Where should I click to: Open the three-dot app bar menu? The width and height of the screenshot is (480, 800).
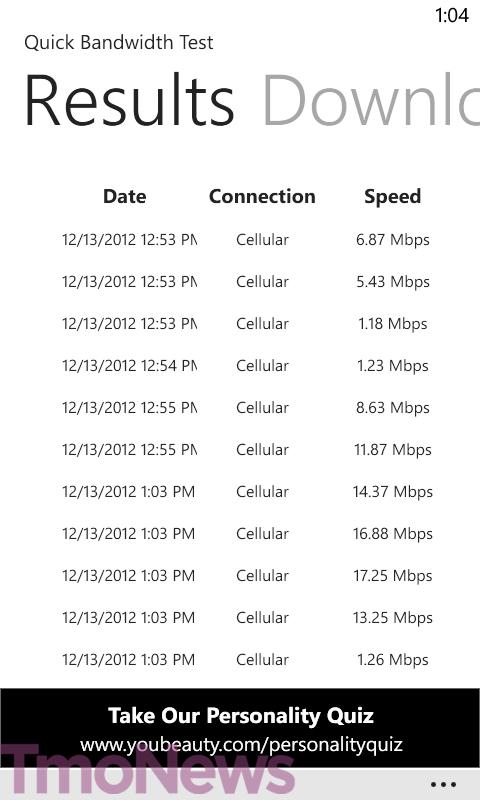(x=443, y=784)
